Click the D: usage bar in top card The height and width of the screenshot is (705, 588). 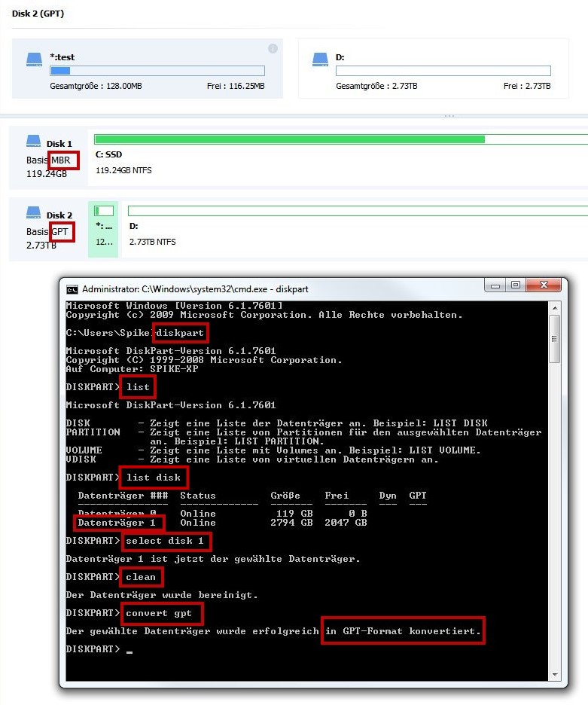443,71
